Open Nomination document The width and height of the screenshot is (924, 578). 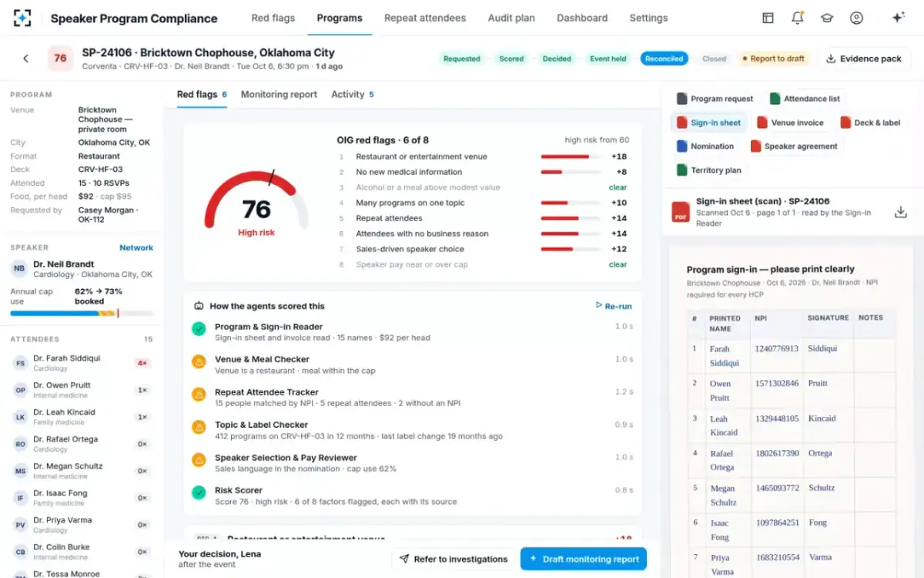(x=705, y=146)
